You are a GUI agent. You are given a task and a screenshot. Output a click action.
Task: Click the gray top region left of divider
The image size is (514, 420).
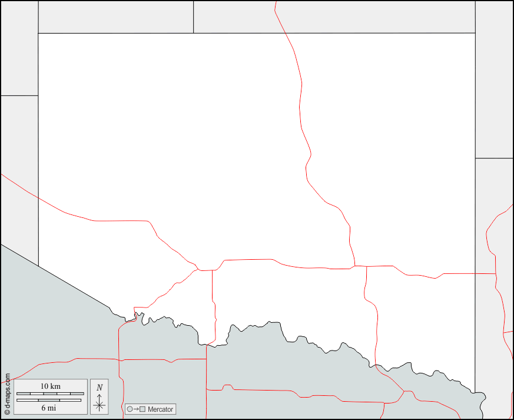point(115,16)
